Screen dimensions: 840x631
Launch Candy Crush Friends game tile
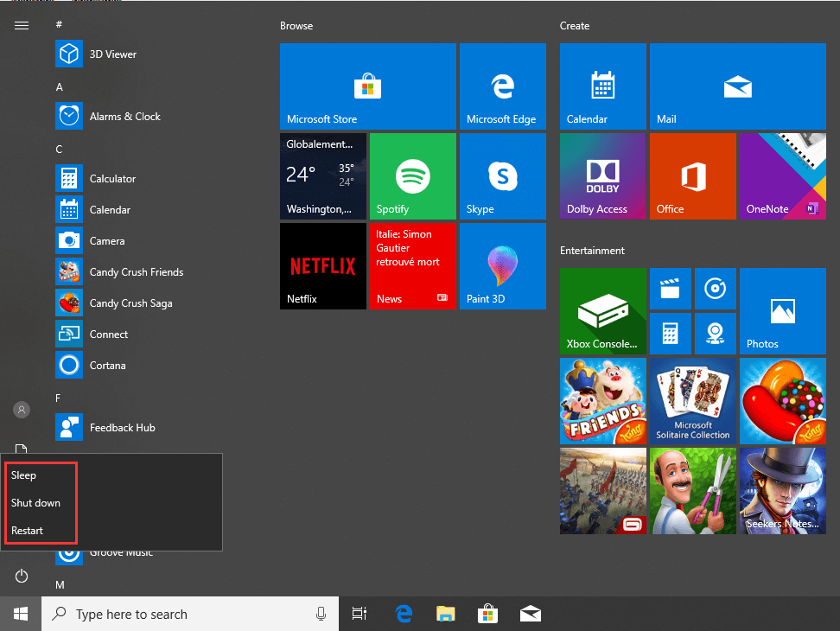tap(603, 401)
